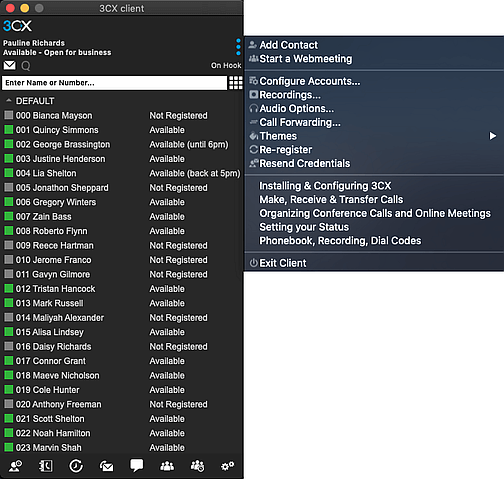Click green status square for 001 Quincy Simmons
This screenshot has width=504, height=479.
click(x=9, y=129)
